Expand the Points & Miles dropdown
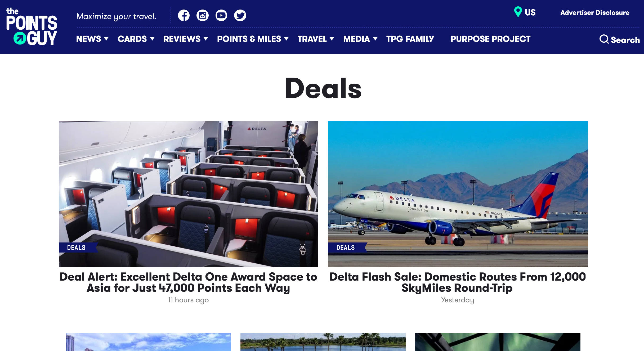 (x=253, y=39)
